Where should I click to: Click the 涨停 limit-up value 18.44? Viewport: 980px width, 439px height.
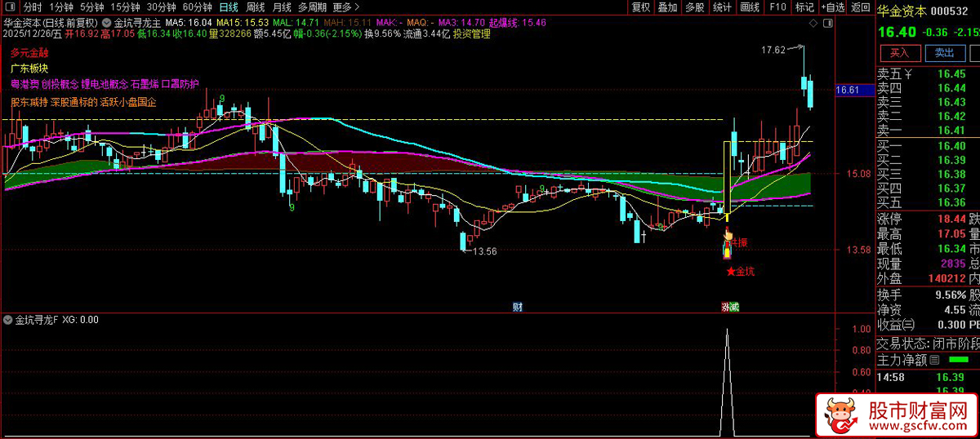click(x=951, y=219)
